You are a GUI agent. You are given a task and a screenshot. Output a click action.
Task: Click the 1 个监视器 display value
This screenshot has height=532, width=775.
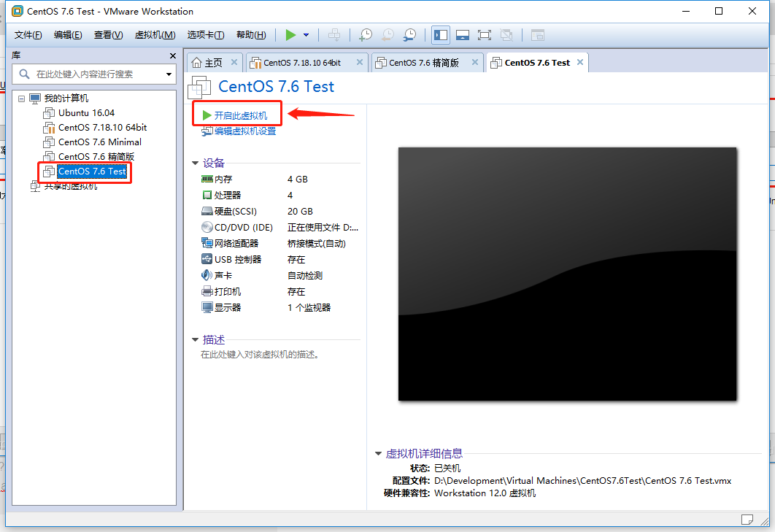point(309,307)
